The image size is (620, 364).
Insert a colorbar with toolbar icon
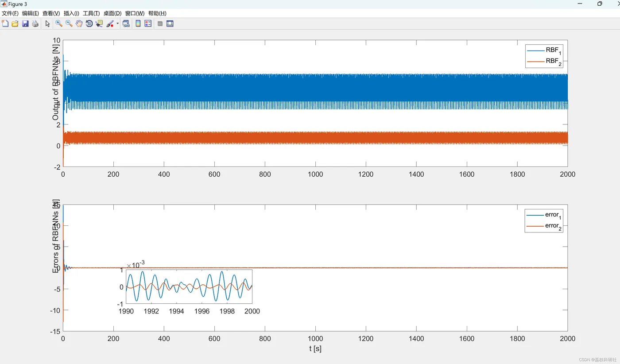pos(138,23)
